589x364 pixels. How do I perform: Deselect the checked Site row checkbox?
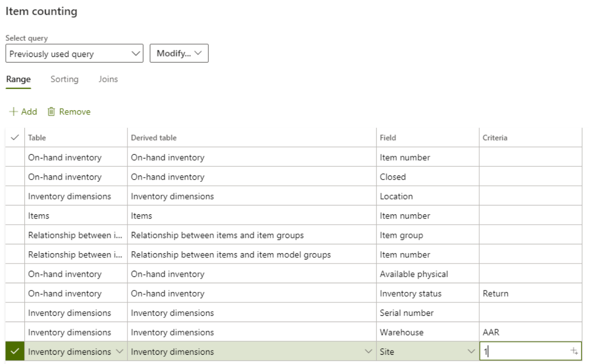(15, 352)
